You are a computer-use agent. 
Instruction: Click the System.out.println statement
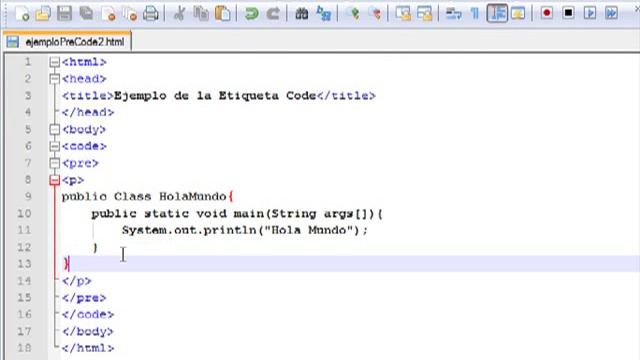point(244,230)
